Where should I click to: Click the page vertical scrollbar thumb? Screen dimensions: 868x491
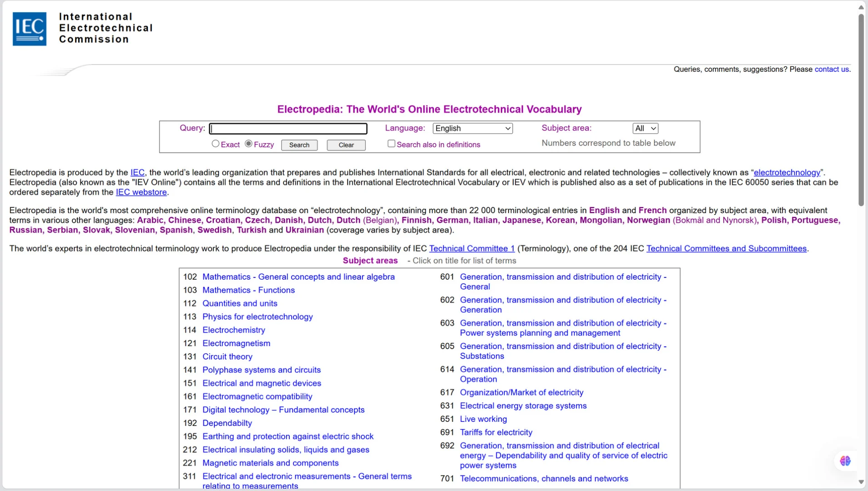[861, 110]
